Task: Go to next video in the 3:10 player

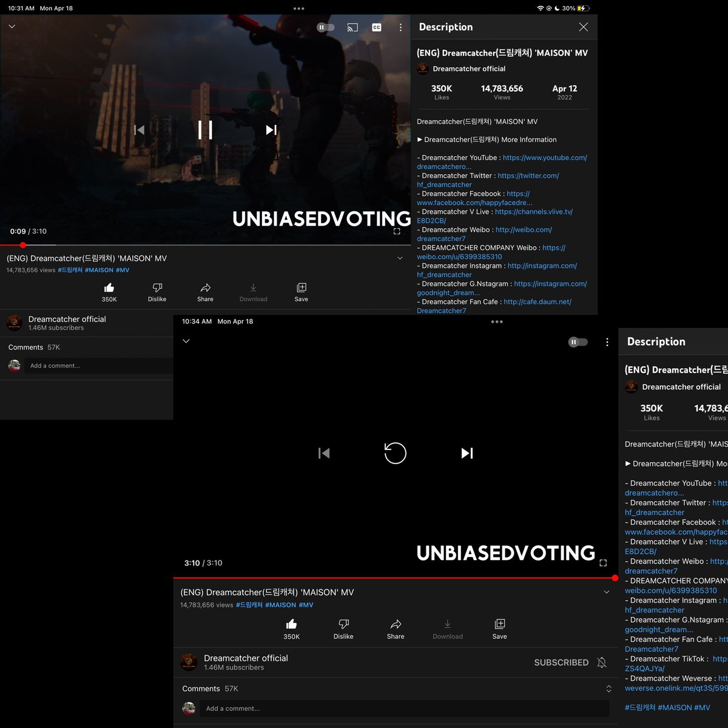Action: tap(467, 453)
